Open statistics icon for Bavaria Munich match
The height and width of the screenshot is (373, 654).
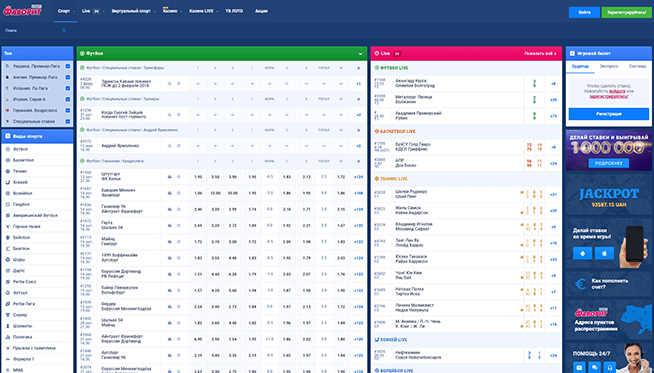point(169,193)
